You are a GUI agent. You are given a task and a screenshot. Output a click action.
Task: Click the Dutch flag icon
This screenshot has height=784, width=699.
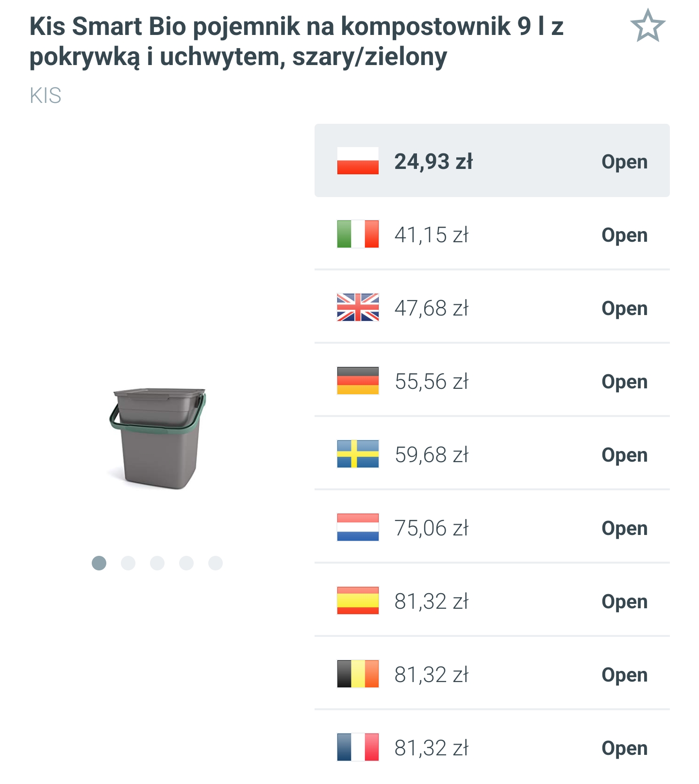(358, 528)
